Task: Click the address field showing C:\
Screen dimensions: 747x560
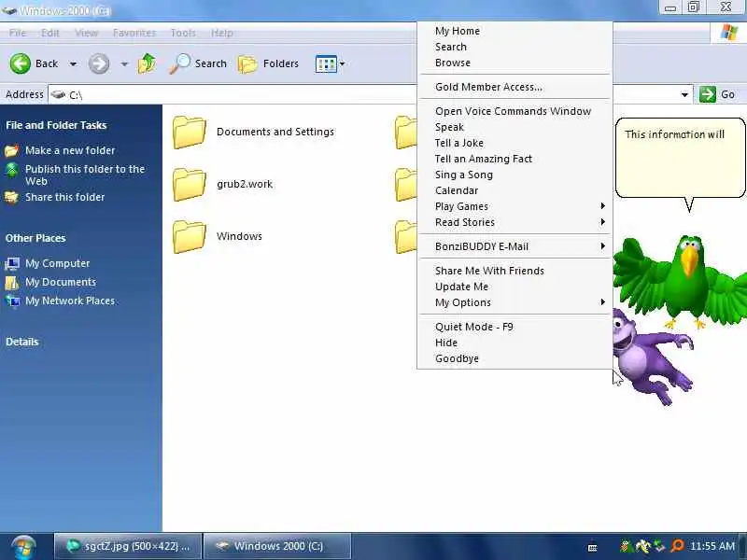Action: click(x=369, y=95)
